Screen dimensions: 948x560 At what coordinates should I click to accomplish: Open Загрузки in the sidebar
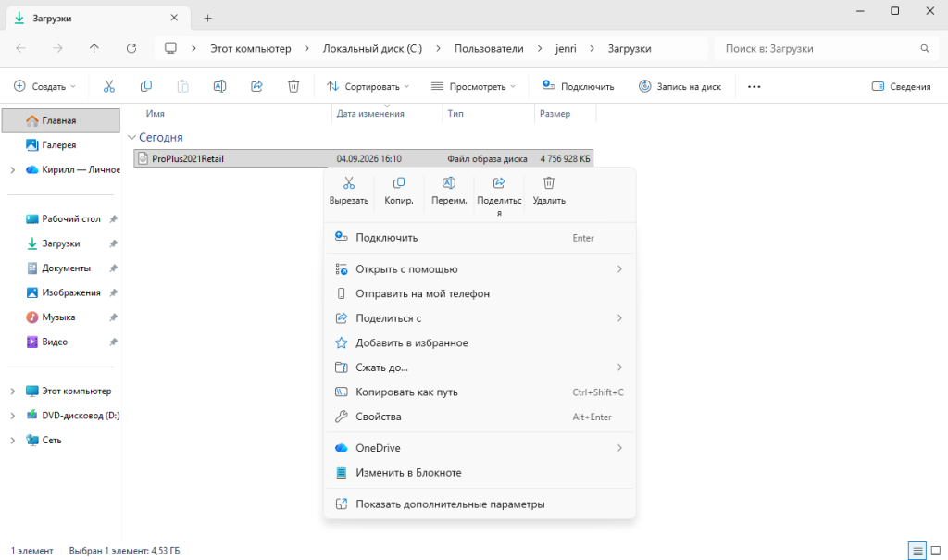[x=61, y=243]
